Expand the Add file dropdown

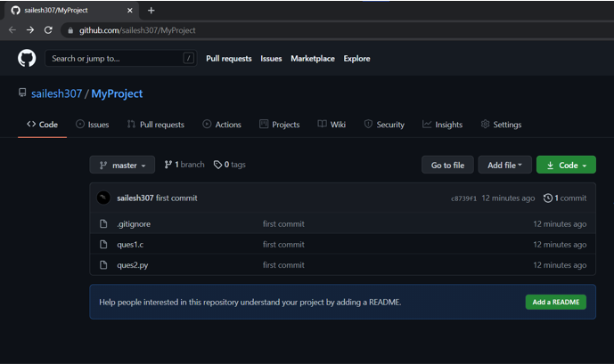(x=504, y=165)
